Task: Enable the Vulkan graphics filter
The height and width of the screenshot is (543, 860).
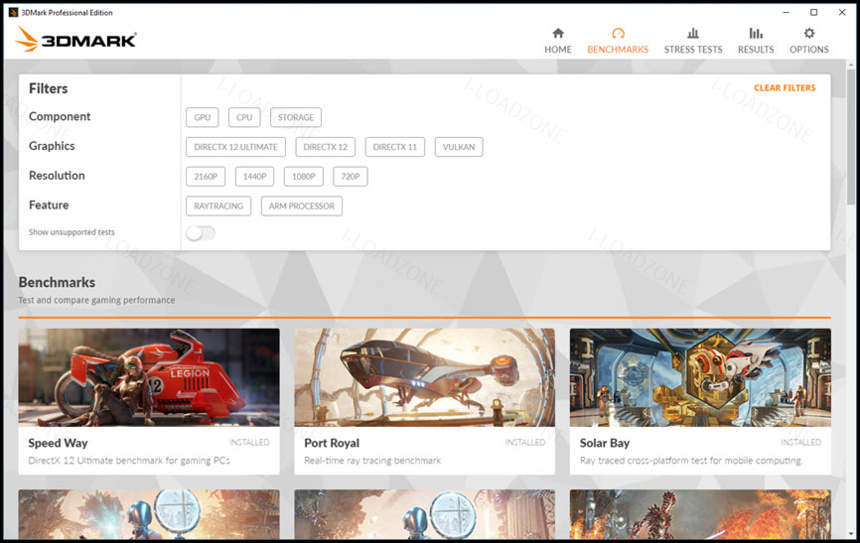Action: click(459, 147)
